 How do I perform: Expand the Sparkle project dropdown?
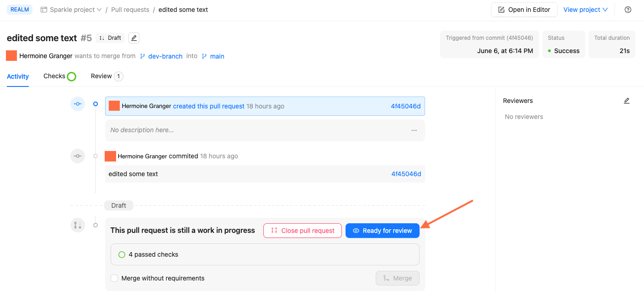71,10
